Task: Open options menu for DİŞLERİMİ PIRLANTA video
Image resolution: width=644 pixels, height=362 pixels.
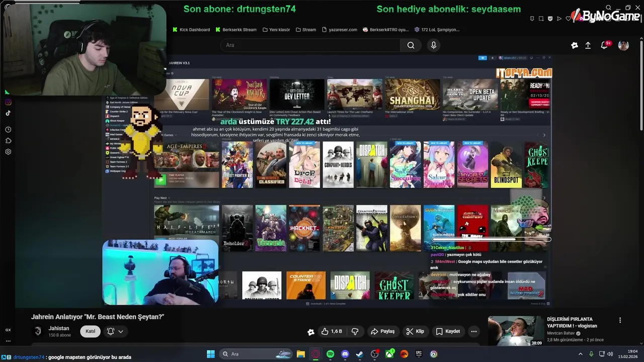Action: [620, 320]
